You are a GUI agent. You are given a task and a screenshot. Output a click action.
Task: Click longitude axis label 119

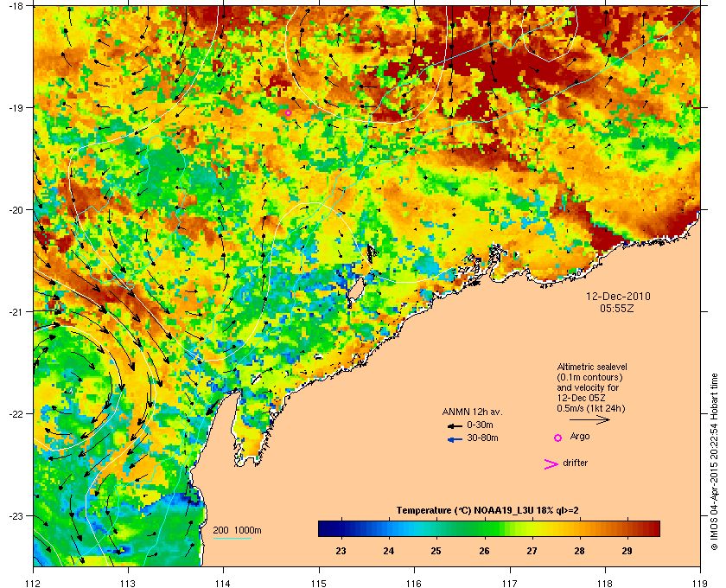(700, 583)
